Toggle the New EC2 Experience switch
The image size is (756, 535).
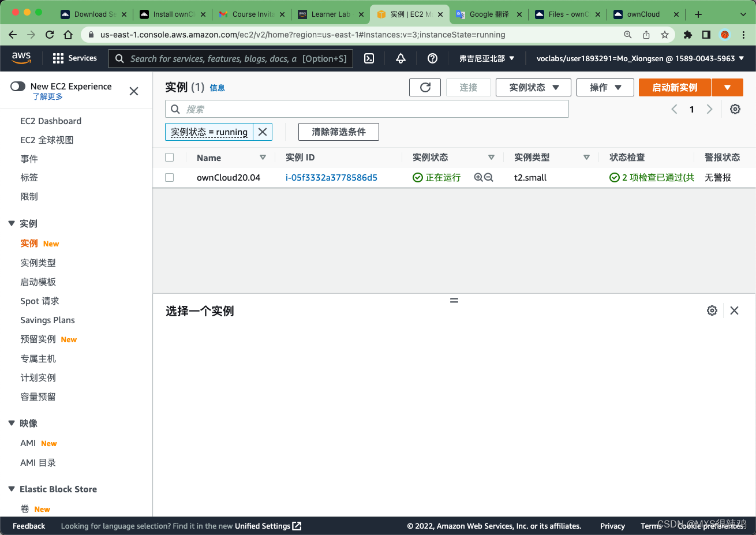17,85
